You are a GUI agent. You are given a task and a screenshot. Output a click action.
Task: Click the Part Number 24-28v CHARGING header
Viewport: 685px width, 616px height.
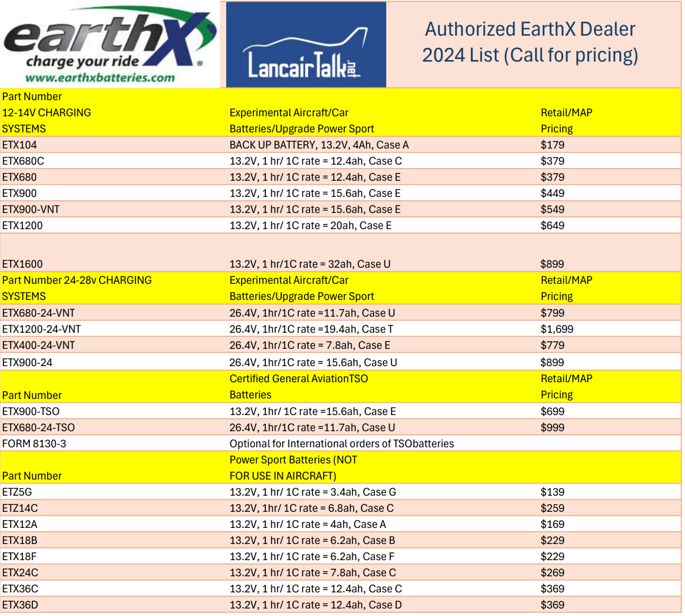tap(77, 280)
